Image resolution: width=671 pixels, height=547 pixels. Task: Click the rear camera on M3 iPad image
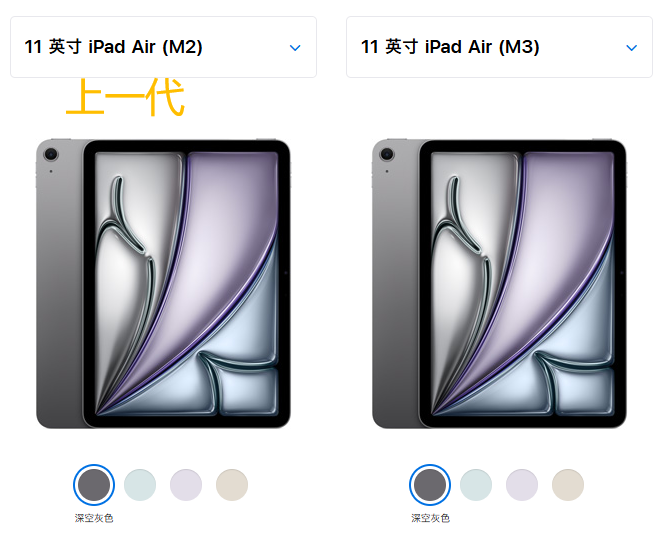tap(387, 154)
